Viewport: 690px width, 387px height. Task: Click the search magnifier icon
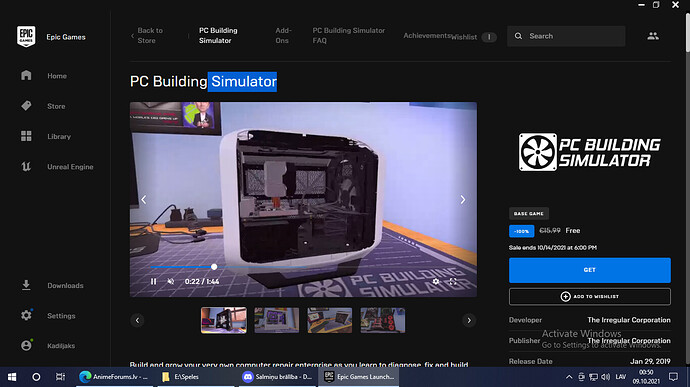click(x=518, y=36)
